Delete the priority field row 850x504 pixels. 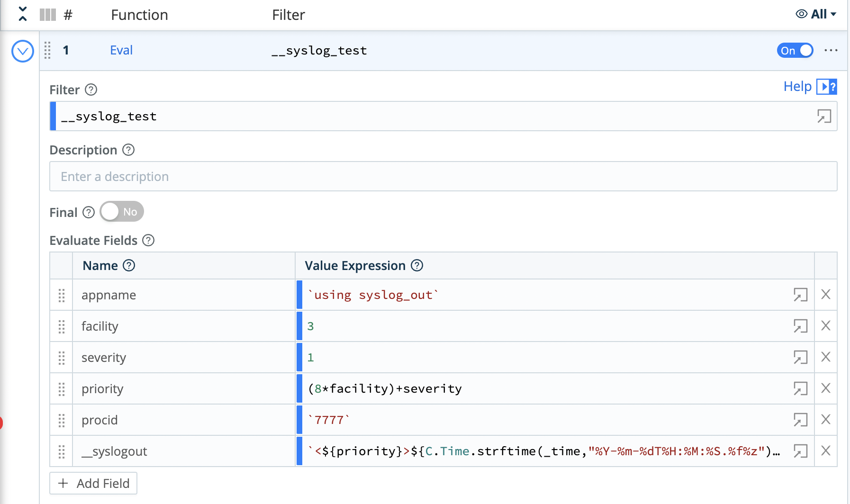pos(826,388)
